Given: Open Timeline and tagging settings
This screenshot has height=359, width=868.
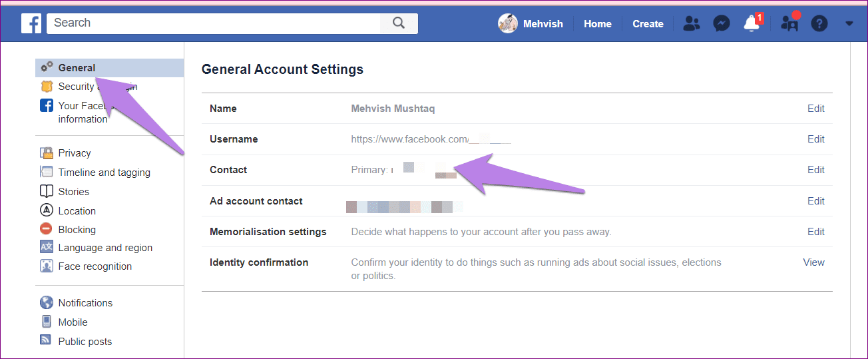Looking at the screenshot, I should (x=105, y=173).
